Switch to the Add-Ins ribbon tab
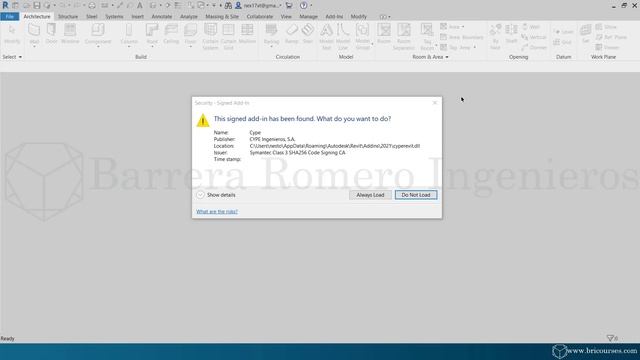Screen dimensions: 640x360 [334, 16]
